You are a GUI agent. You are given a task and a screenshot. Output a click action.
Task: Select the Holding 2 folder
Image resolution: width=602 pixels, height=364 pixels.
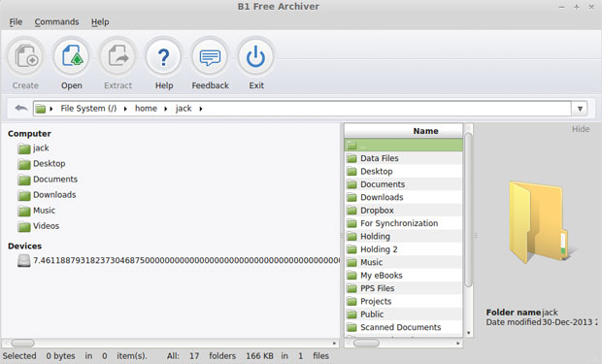click(404, 249)
